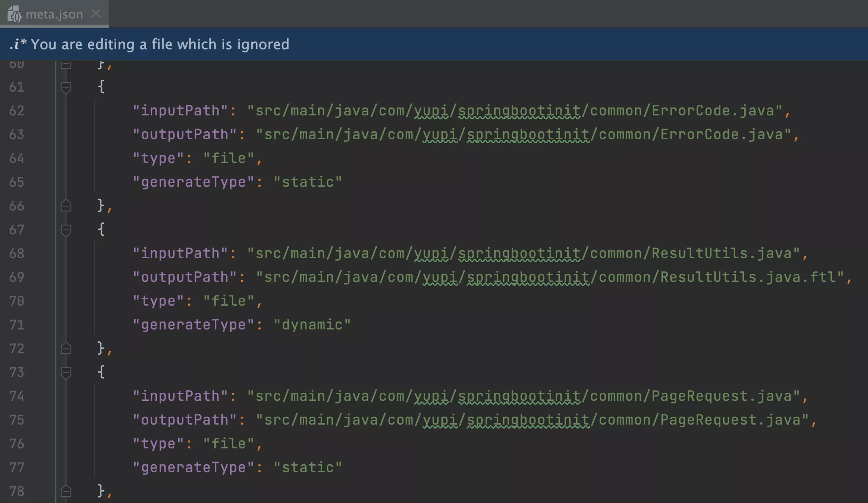Screen dimensions: 868x503
Task: Click the "static" generateType value on line 65
Action: [x=308, y=182]
